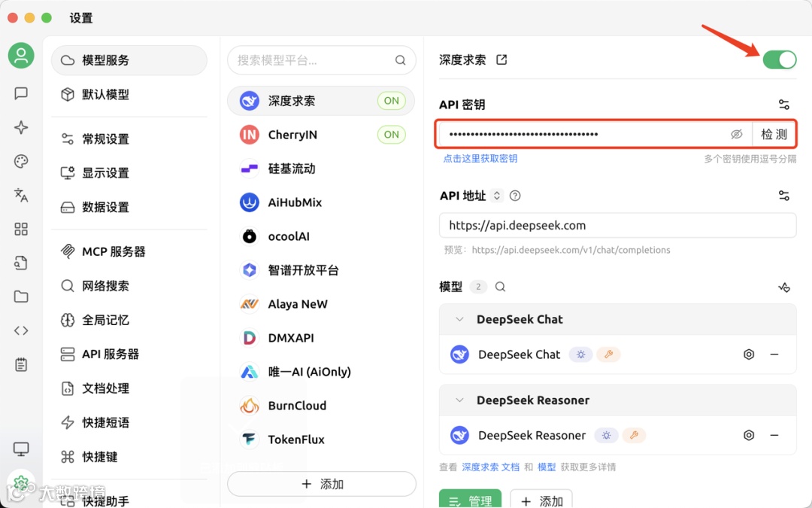Open 快捷短语 settings section
Image resolution: width=812 pixels, height=508 pixels.
coord(129,422)
